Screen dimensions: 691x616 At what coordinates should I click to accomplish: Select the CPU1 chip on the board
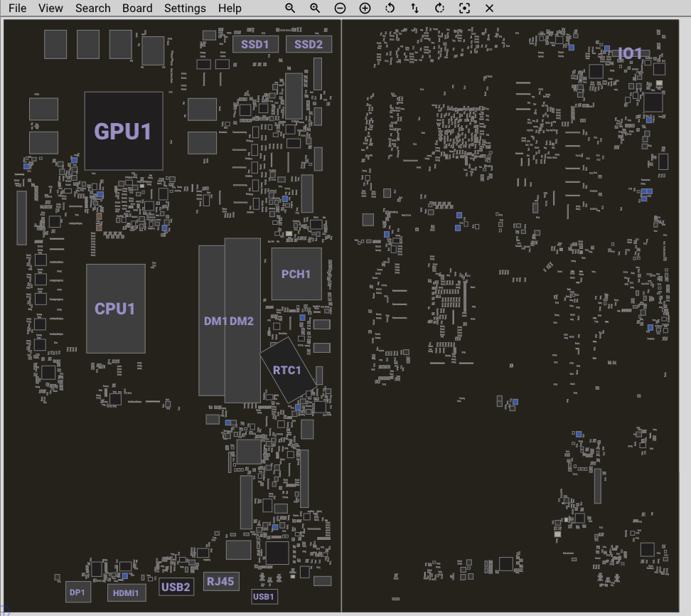(116, 309)
